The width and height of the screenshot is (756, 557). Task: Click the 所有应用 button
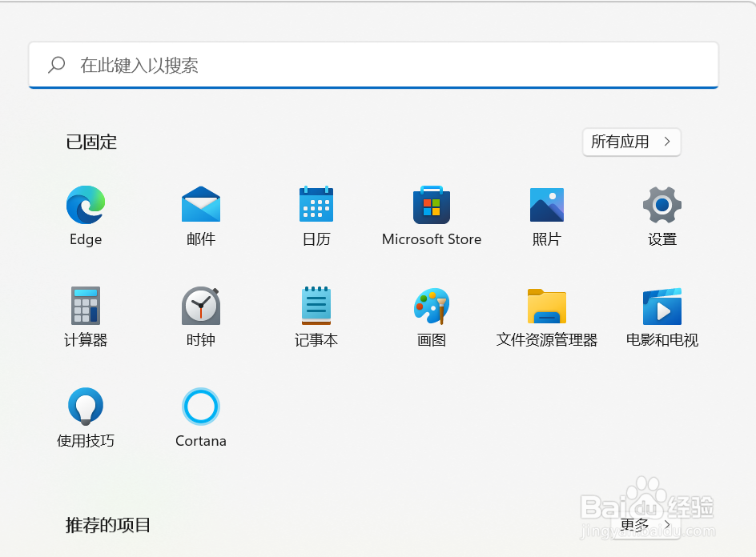point(632,142)
